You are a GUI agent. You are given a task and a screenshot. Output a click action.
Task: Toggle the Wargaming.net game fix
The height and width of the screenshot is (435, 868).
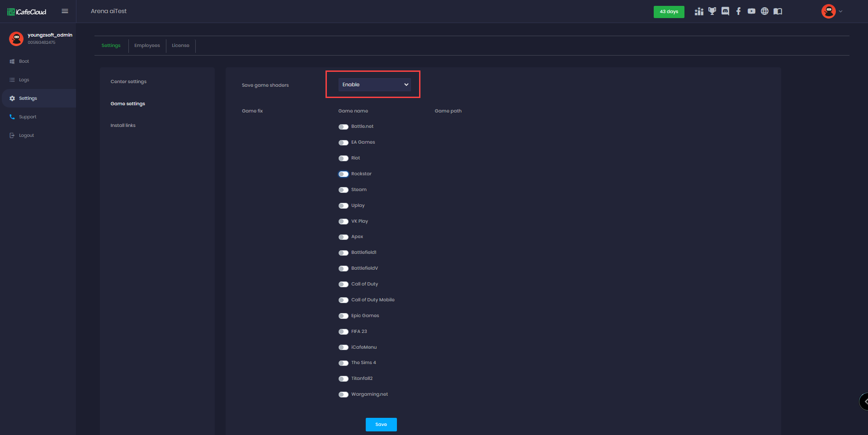(344, 395)
